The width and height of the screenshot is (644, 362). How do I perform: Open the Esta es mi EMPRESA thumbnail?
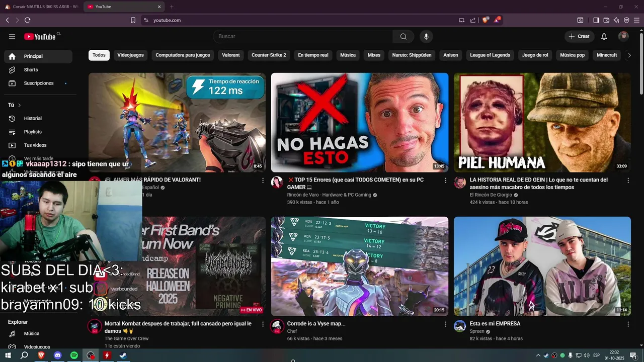tap(542, 266)
